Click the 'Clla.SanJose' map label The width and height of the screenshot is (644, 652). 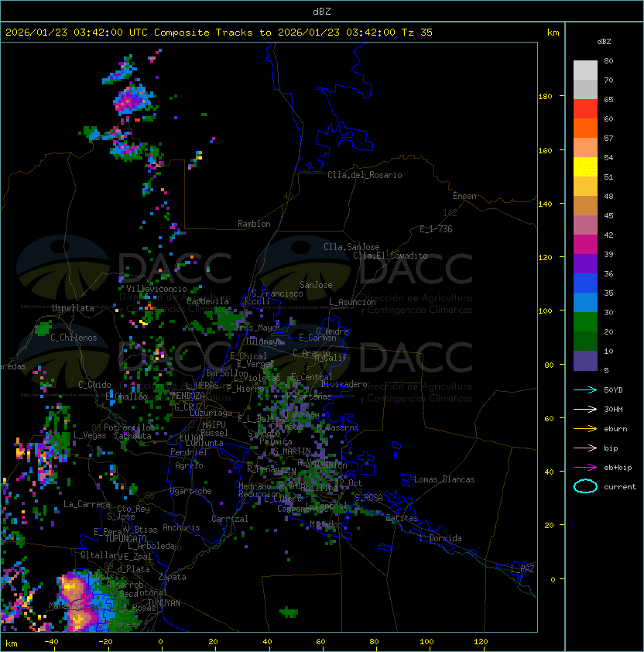pyautogui.click(x=351, y=247)
